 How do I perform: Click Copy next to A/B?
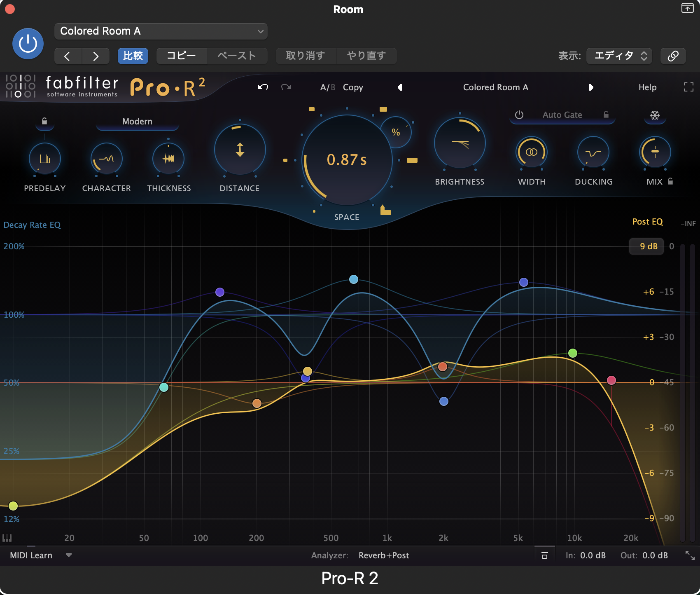point(353,87)
